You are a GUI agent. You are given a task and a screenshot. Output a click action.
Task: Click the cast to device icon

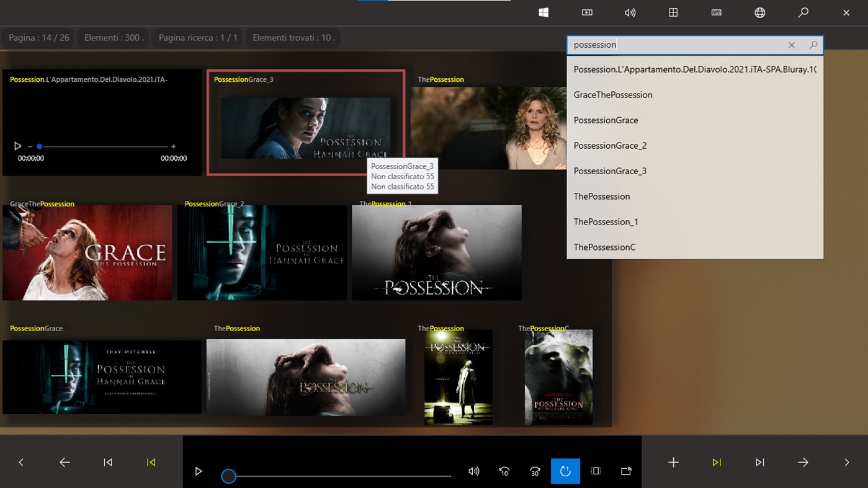pos(626,471)
